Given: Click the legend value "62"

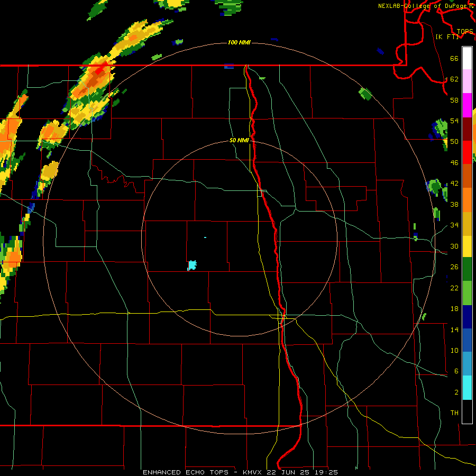Looking at the screenshot, I should [454, 79].
